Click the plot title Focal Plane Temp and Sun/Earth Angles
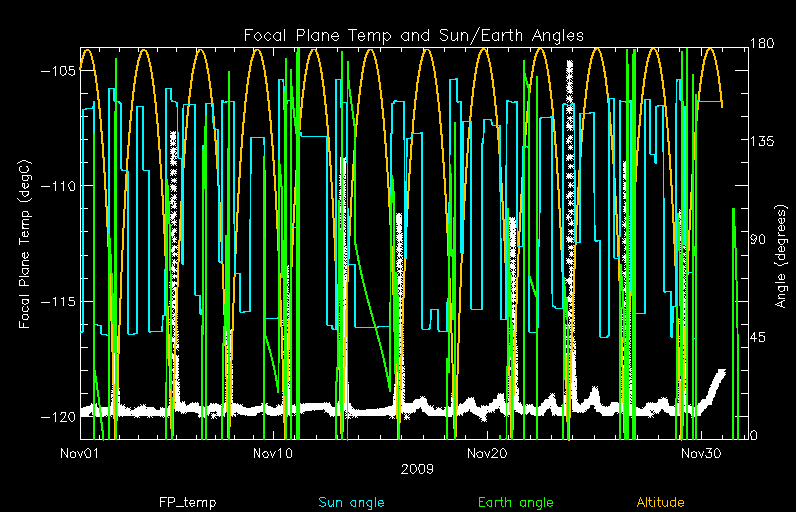796x512 pixels. pos(414,36)
